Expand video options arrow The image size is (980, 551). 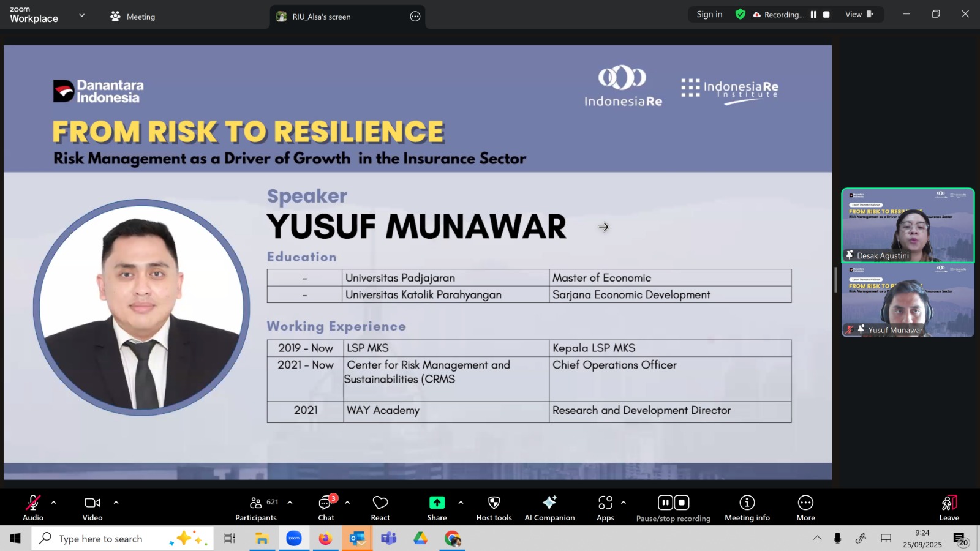(116, 503)
